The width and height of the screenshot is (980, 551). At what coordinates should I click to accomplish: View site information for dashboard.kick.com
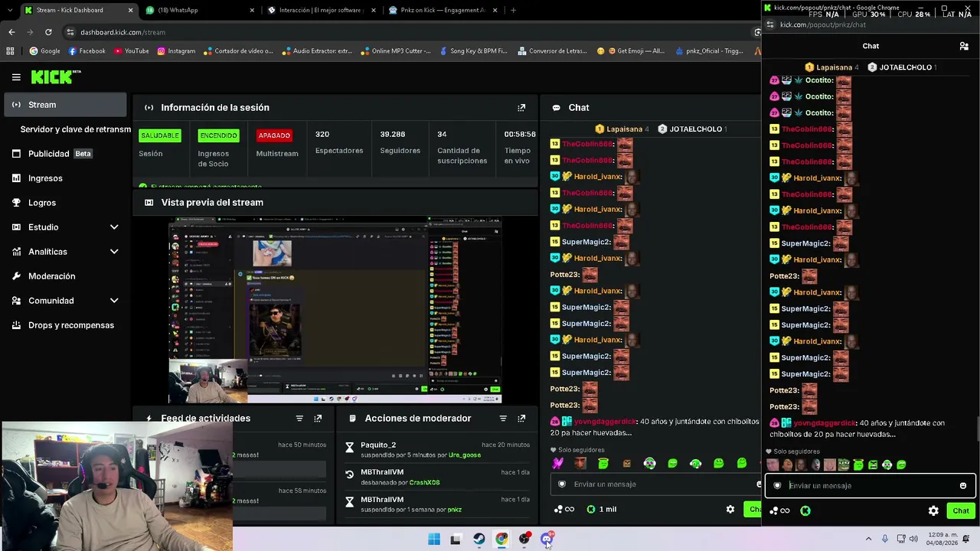[x=70, y=32]
